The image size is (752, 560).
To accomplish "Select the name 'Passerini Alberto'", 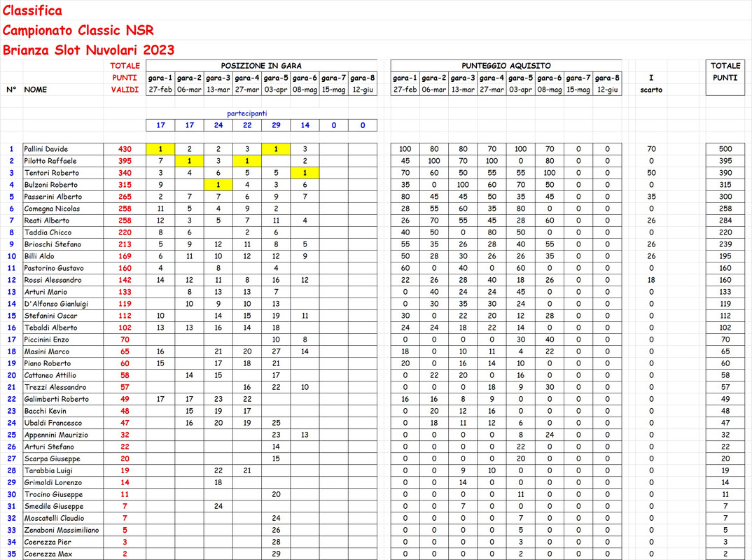I will coord(53,197).
